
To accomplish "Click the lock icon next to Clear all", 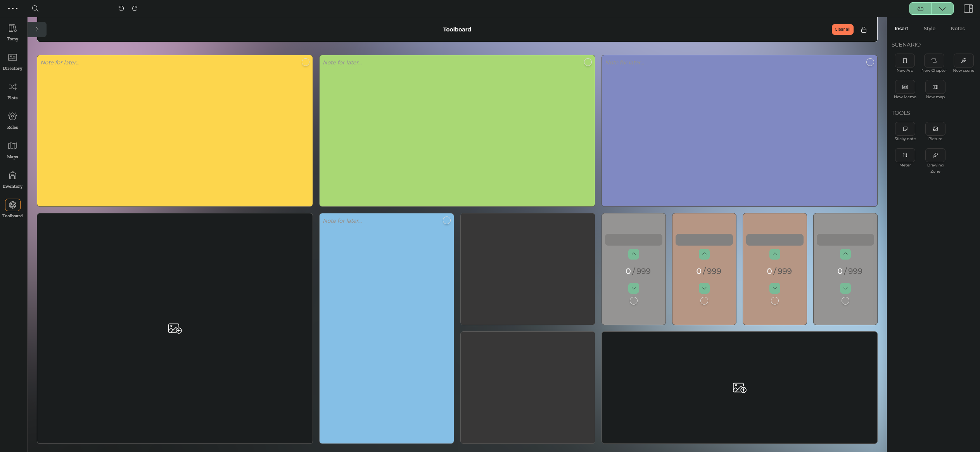I will coord(864,30).
